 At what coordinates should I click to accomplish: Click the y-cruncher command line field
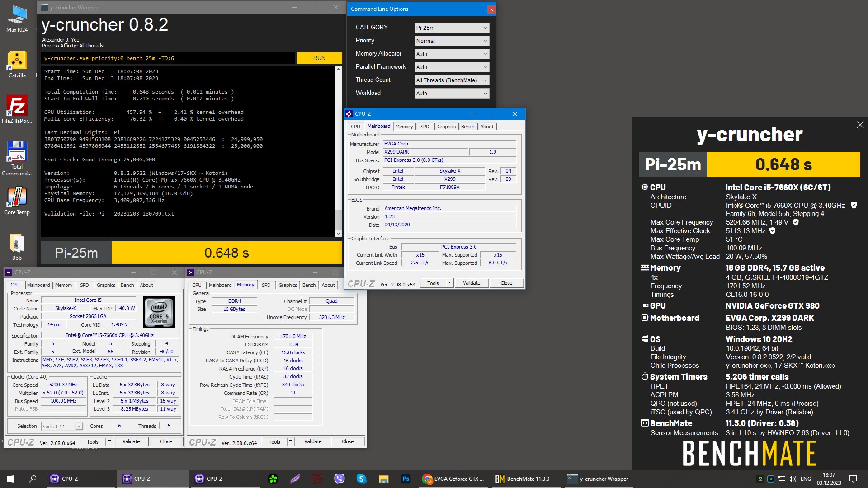(x=168, y=58)
